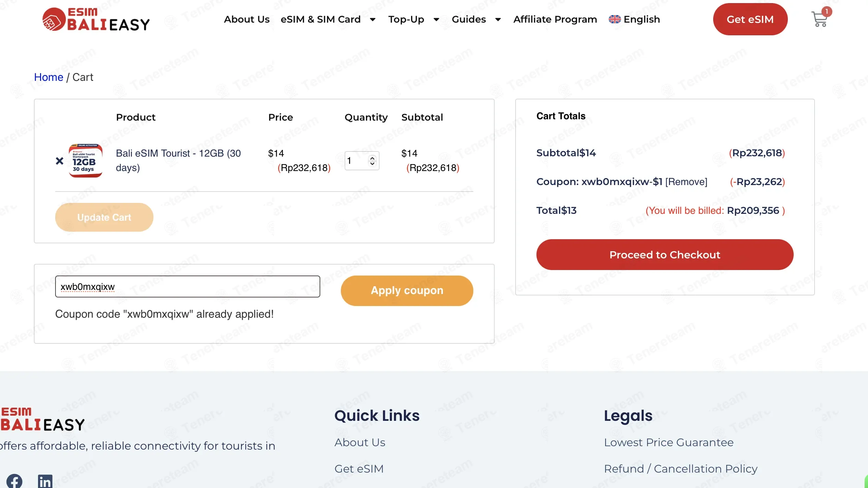Click the Get eSIM header button

coord(750,19)
